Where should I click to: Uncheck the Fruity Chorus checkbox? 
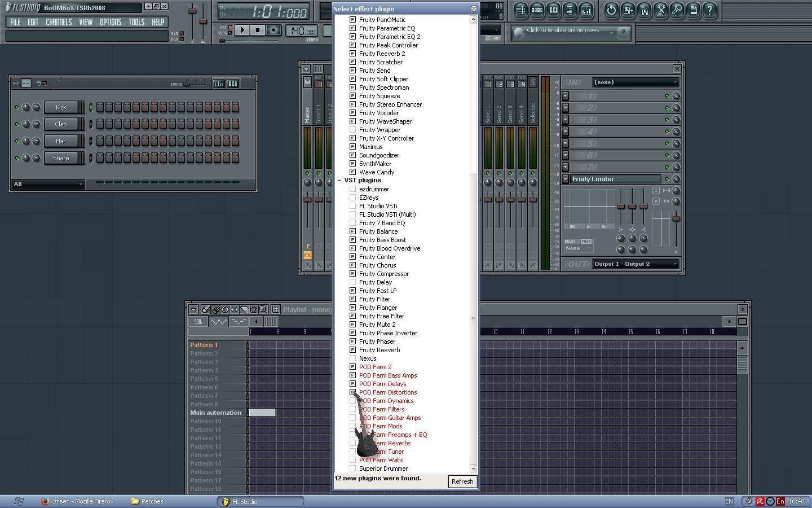tap(353, 265)
